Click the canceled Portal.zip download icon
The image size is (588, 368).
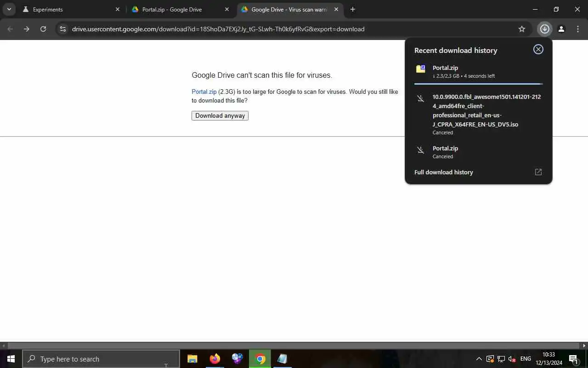coord(420,150)
